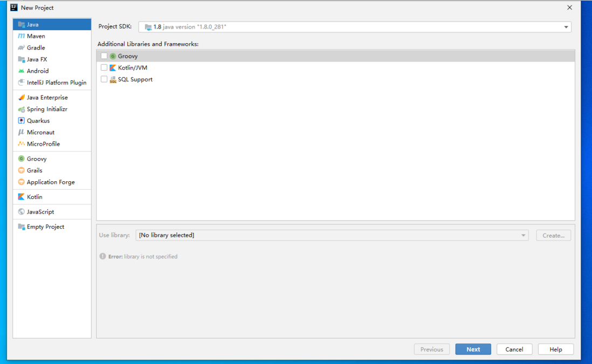This screenshot has height=364, width=592.
Task: Click the Spring Initializr leaf icon
Action: [x=21, y=109]
